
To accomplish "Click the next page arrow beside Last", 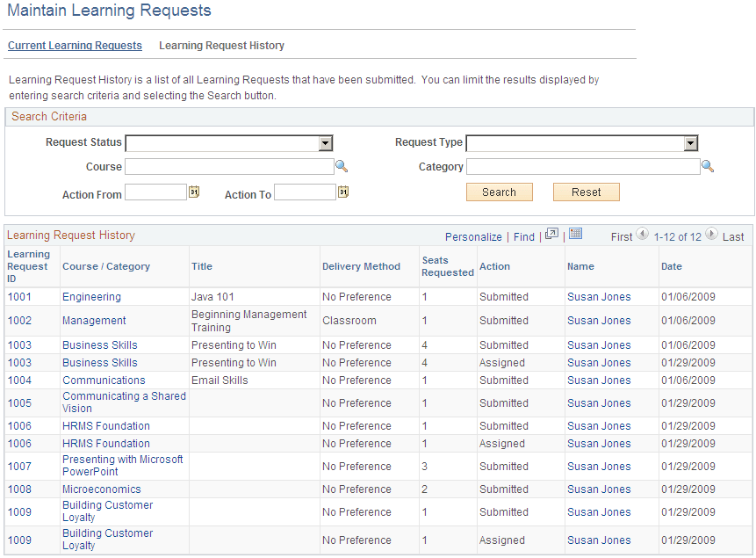I will 711,236.
